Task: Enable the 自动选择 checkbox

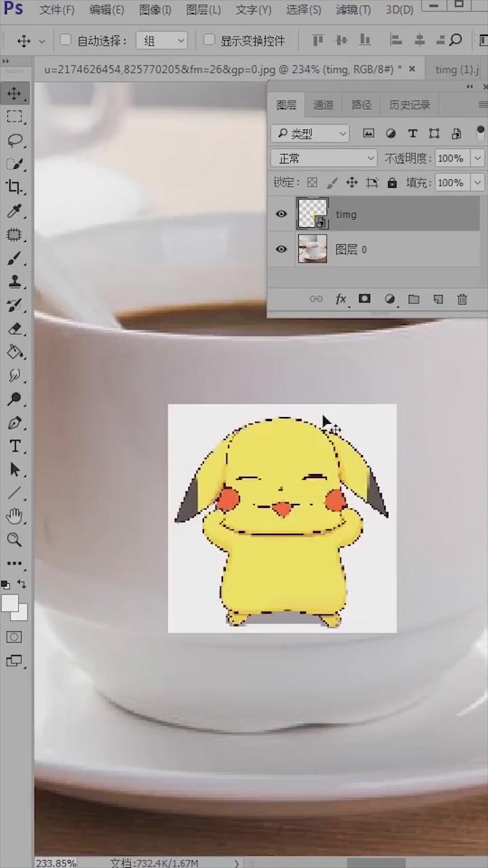Action: pos(66,40)
